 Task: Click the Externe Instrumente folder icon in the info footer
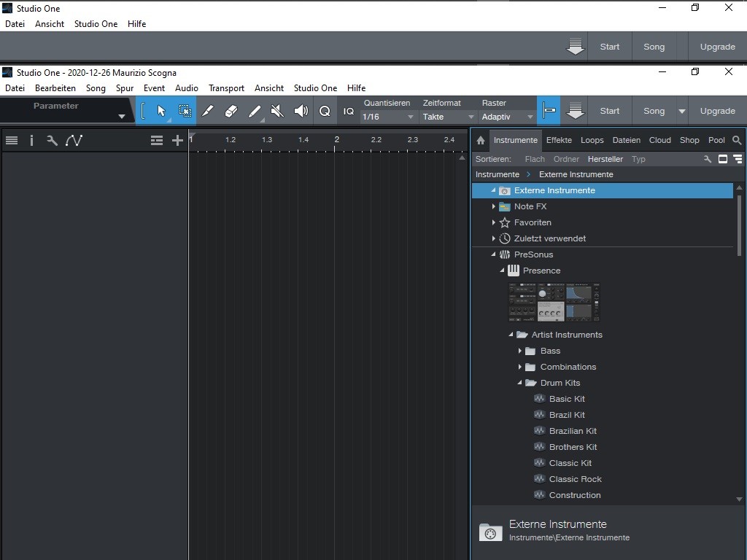point(491,532)
